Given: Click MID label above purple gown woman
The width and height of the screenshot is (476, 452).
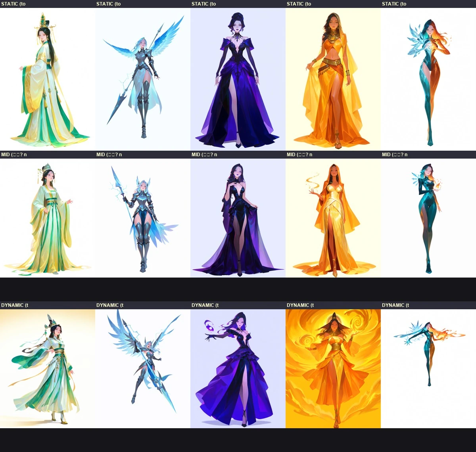Looking at the screenshot, I should [204, 155].
